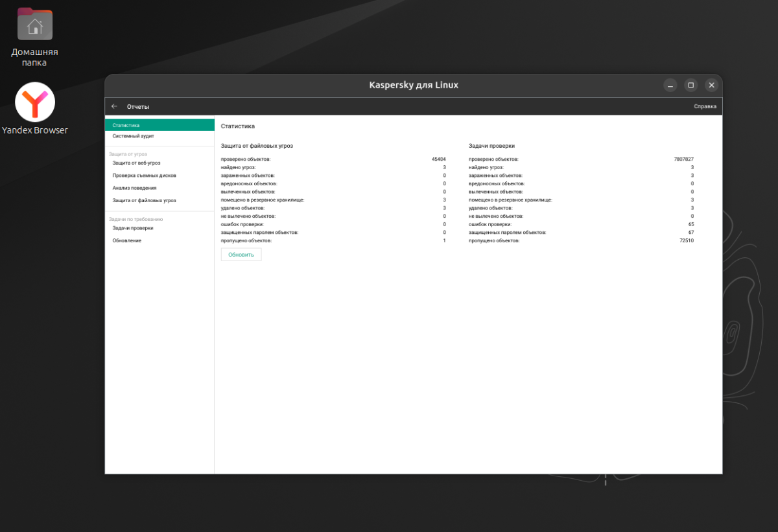
Task: Open Защита от файловых угроз sidebar item
Action: tap(144, 201)
